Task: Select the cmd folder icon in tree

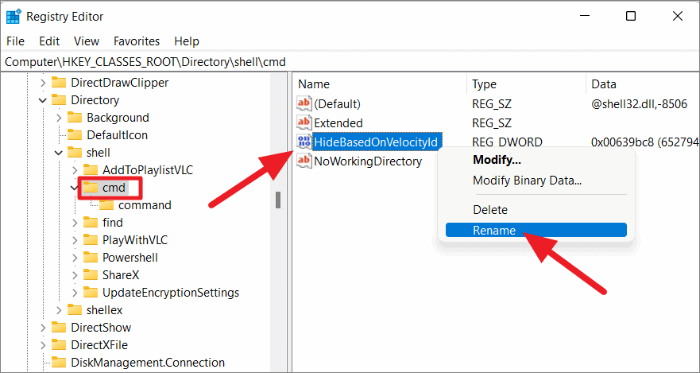Action: 91,188
